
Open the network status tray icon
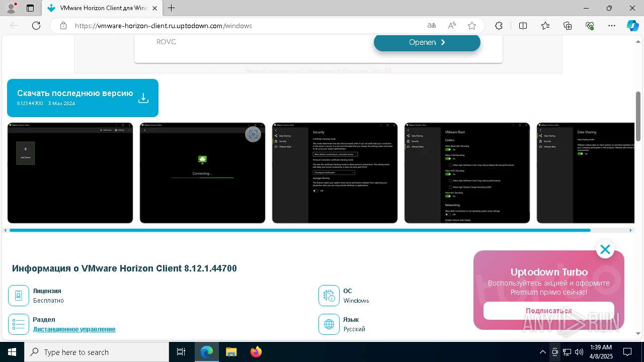(567, 352)
